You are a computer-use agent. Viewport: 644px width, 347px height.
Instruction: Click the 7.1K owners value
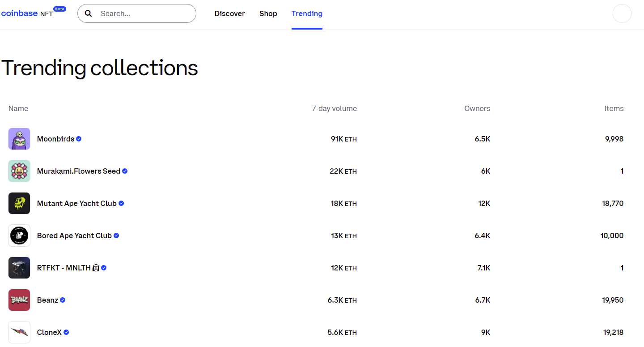(x=483, y=268)
